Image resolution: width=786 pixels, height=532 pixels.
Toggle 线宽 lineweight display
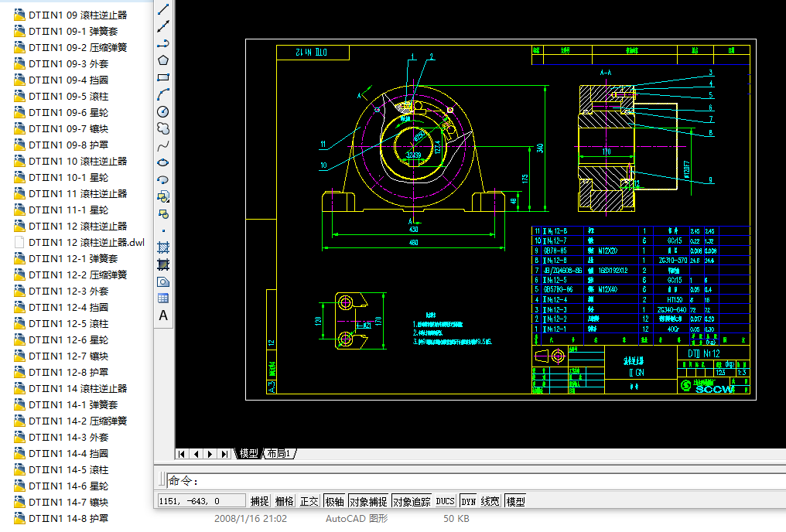(x=490, y=501)
